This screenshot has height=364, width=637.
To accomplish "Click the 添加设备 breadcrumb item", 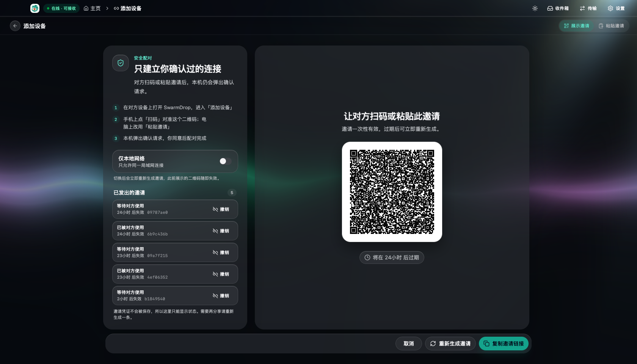I will [x=127, y=8].
